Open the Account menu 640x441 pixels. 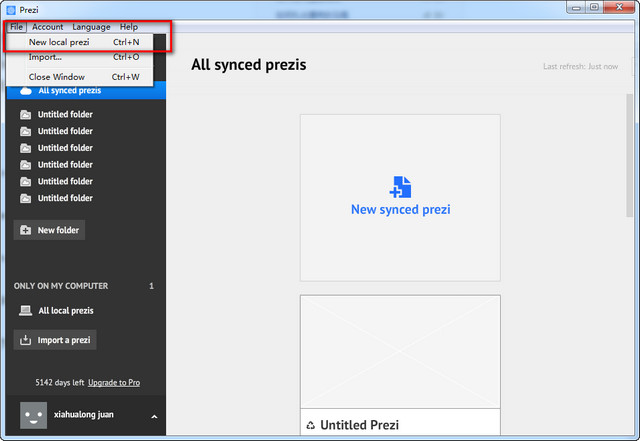click(x=47, y=27)
